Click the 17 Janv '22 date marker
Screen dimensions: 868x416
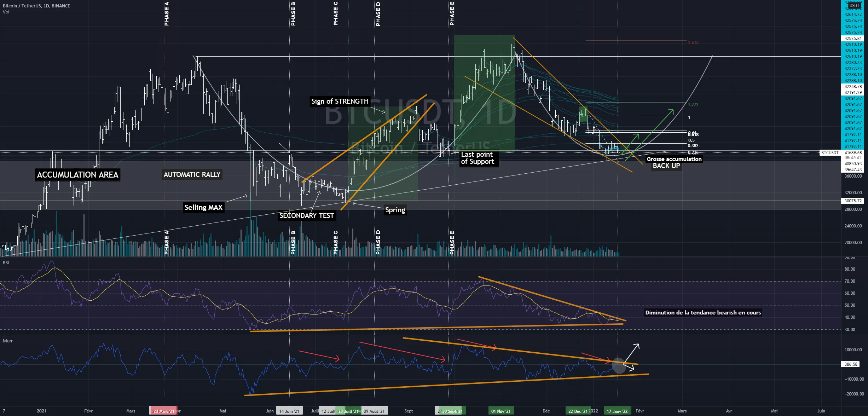pos(617,411)
